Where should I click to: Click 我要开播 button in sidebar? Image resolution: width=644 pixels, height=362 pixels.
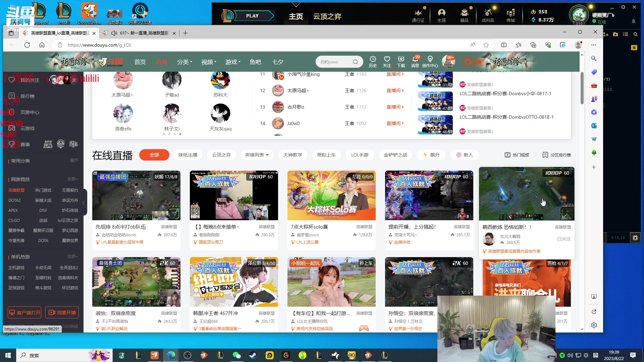[x=62, y=313]
